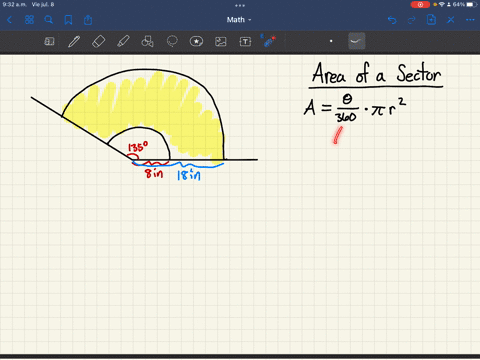Viewport: 480px width, 360px height.
Task: Select the Lasso selection tool
Action: 172,41
